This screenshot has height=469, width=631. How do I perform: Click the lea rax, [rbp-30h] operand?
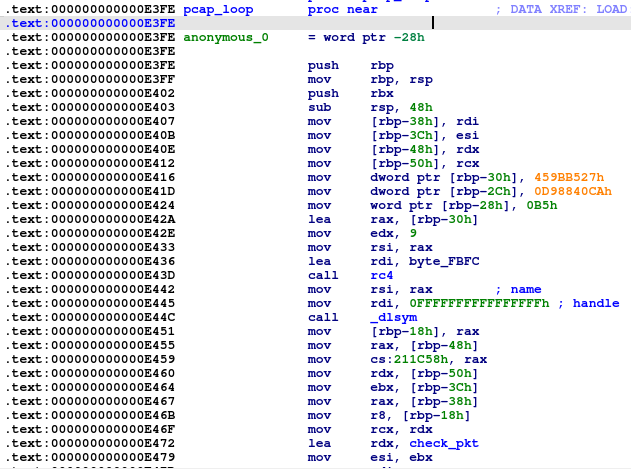[x=424, y=219]
